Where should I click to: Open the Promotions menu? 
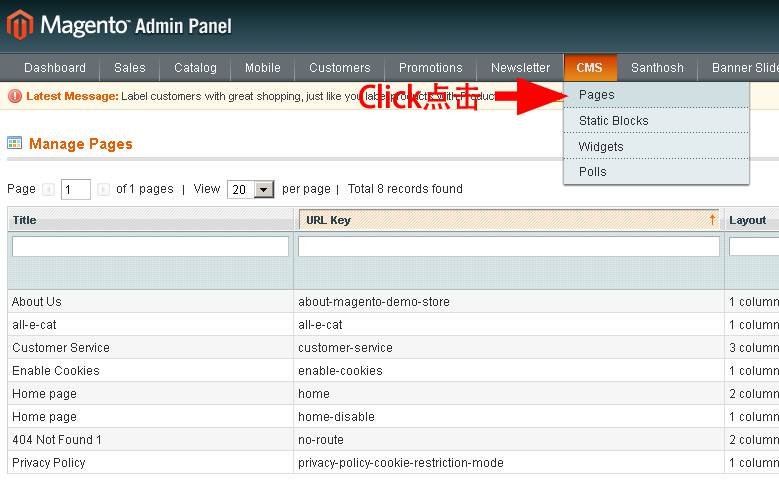pos(430,68)
